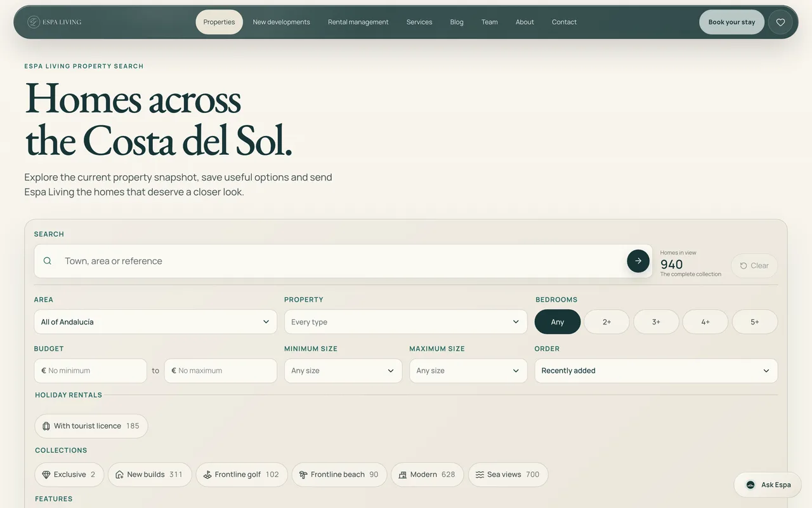The width and height of the screenshot is (812, 508).
Task: Open the About nav item
Action: click(x=525, y=22)
